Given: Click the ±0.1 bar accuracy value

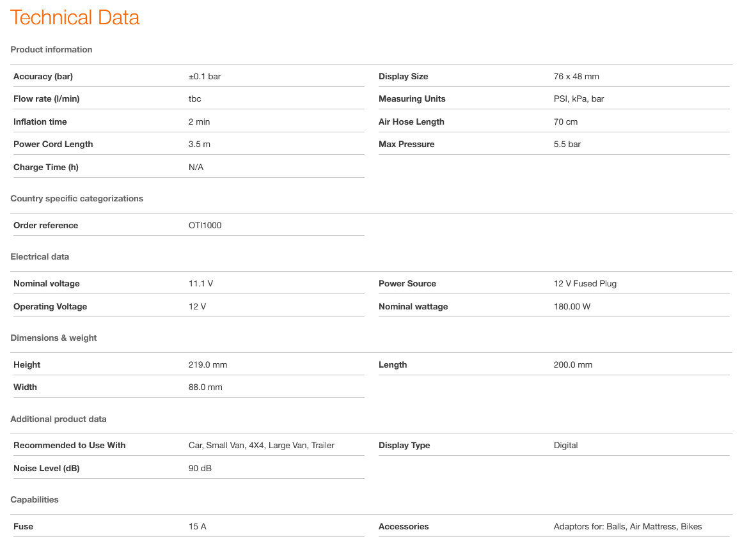Looking at the screenshot, I should click(x=205, y=76).
